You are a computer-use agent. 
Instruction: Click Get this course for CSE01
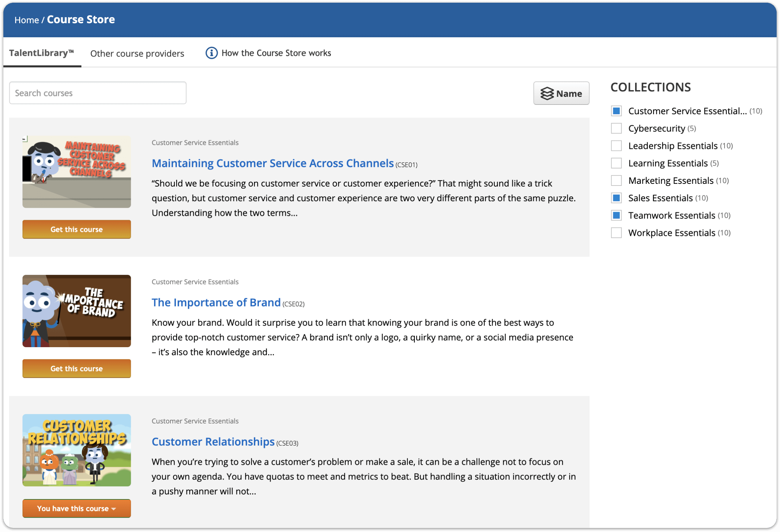(x=76, y=229)
